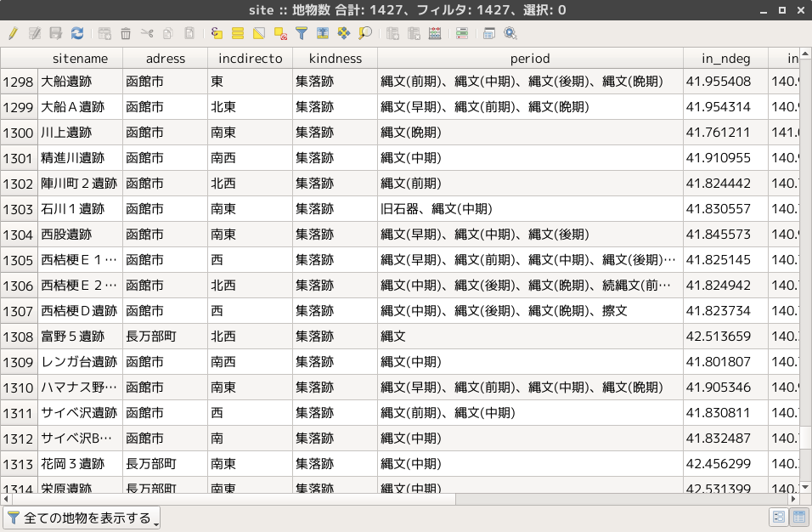Click the horizontal scrollbar left arrow
This screenshot has height=532, width=812.
6,499
